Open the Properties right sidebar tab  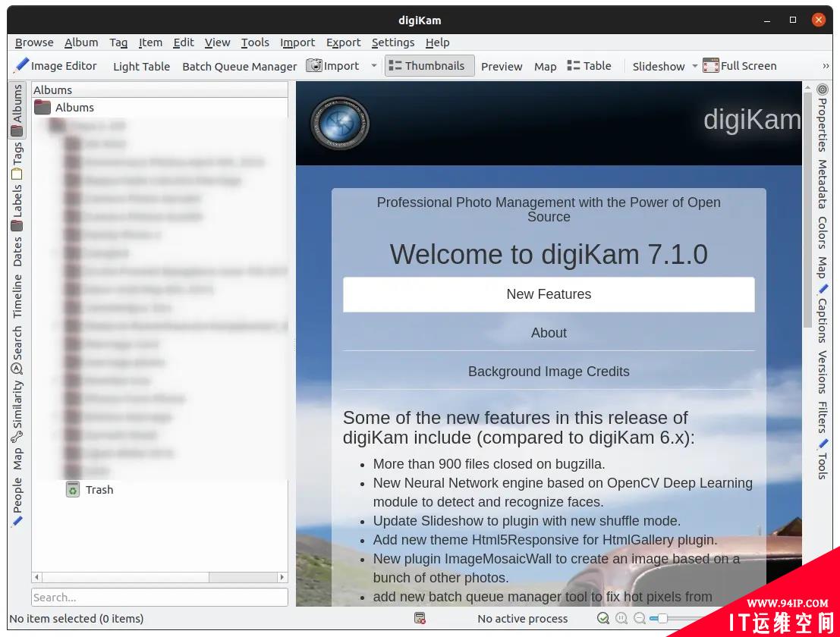[823, 118]
